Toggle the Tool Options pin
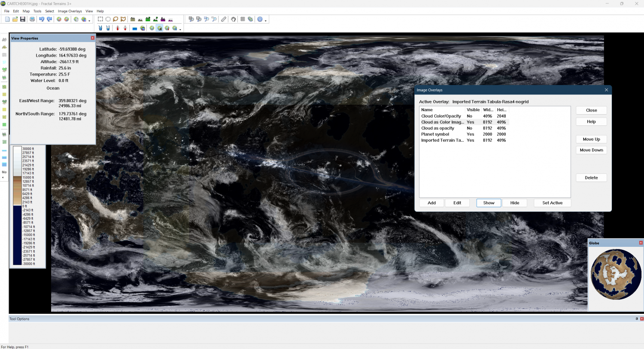This screenshot has height=349, width=644. point(637,319)
